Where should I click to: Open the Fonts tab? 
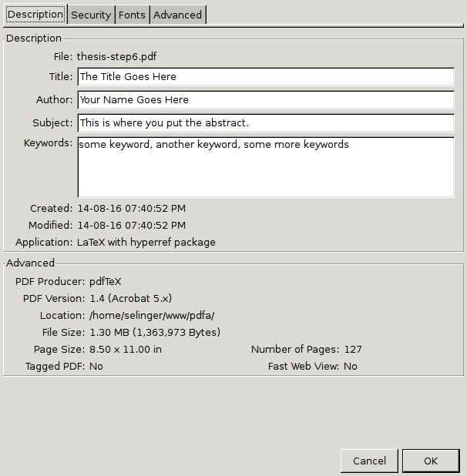132,15
